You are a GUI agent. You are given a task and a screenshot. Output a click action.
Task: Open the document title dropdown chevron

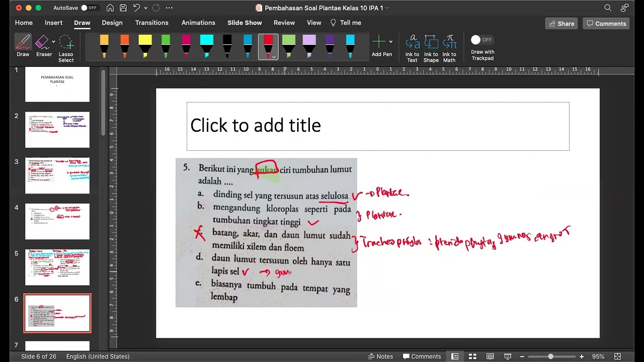(387, 8)
